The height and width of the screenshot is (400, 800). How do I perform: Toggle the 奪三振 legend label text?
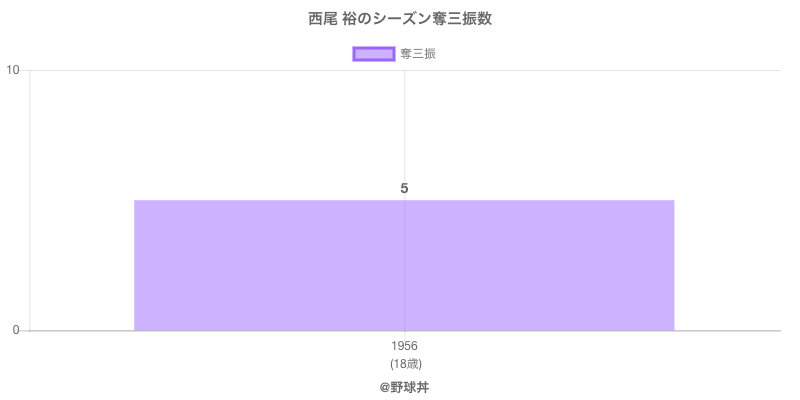(x=418, y=54)
